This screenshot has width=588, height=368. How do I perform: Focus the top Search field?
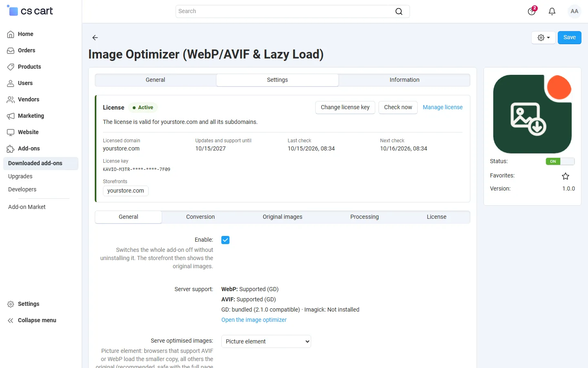292,11
